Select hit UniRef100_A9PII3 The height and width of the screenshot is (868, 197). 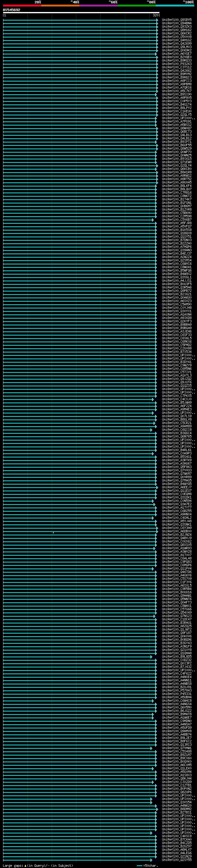click(x=177, y=81)
